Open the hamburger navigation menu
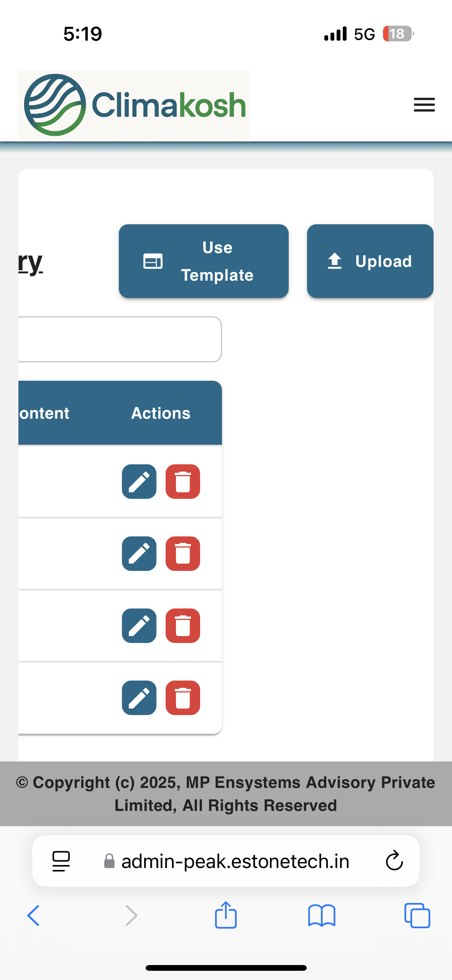Screen dimensions: 452x980 click(424, 105)
